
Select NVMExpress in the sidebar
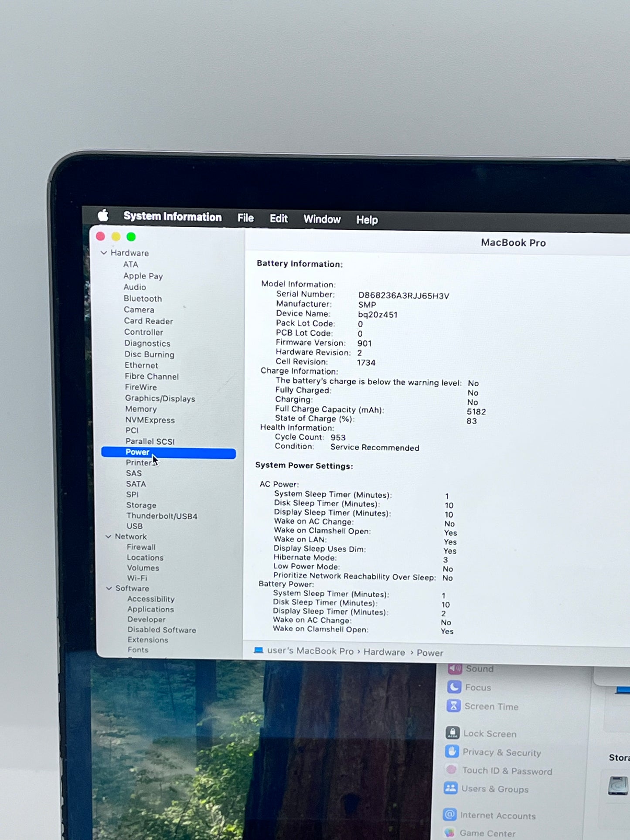tap(150, 420)
